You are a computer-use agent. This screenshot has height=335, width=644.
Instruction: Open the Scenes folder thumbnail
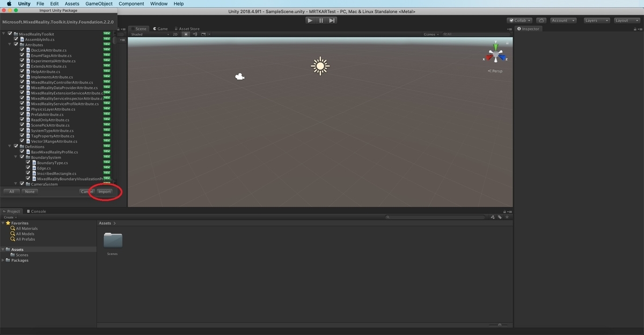[x=113, y=241]
